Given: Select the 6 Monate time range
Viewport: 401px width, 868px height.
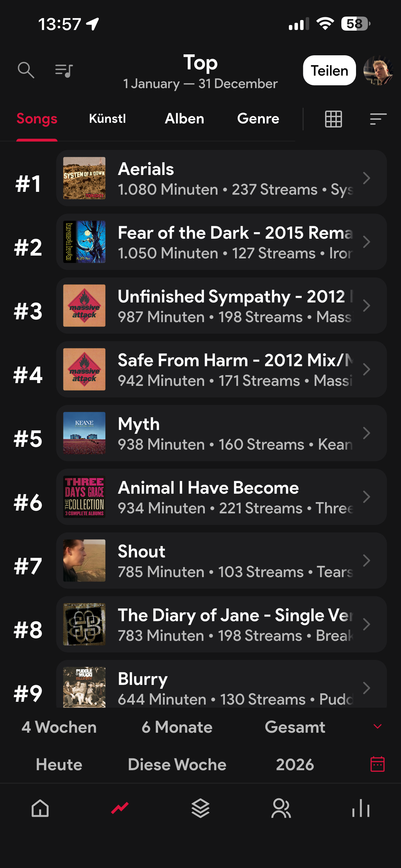Looking at the screenshot, I should click(177, 727).
